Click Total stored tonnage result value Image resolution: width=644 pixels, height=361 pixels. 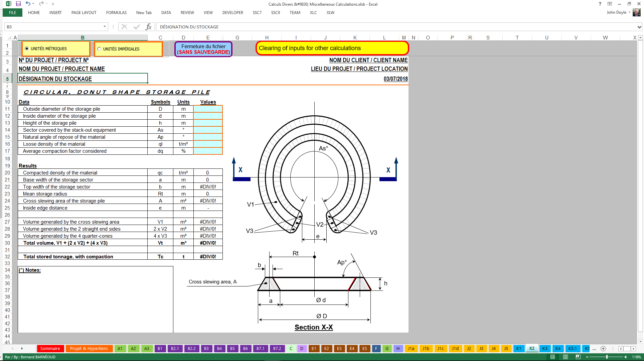click(208, 257)
